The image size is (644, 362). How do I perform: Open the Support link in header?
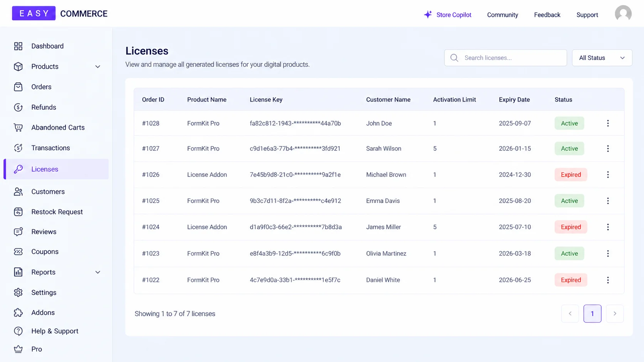click(x=587, y=15)
